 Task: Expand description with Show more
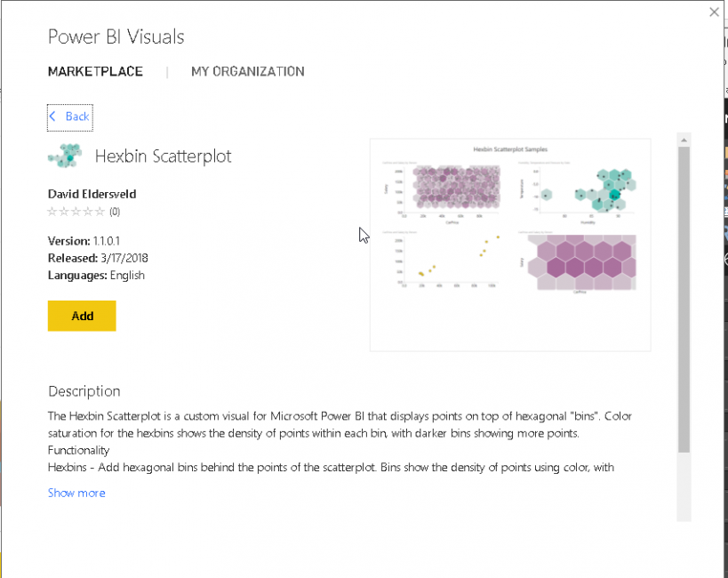76,493
